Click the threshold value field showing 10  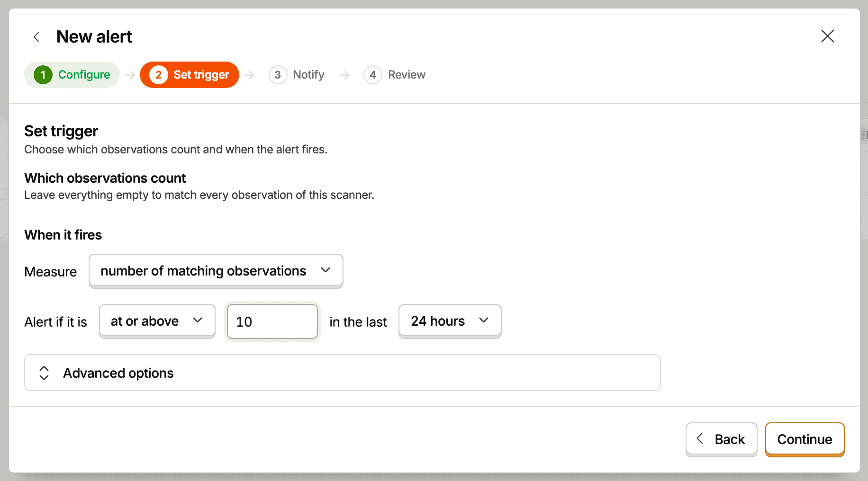pos(272,321)
